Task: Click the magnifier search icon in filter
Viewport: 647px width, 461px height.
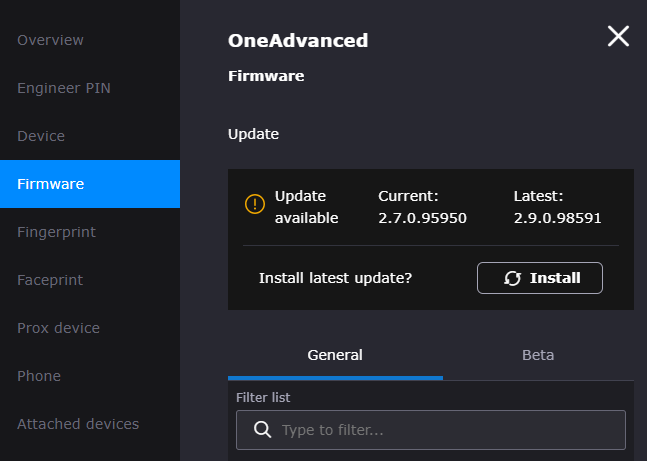Action: [263, 430]
